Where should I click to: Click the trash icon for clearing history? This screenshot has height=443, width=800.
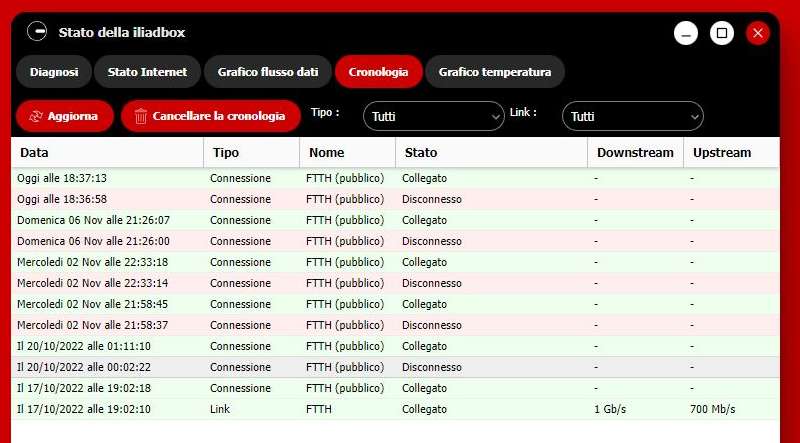tap(141, 116)
